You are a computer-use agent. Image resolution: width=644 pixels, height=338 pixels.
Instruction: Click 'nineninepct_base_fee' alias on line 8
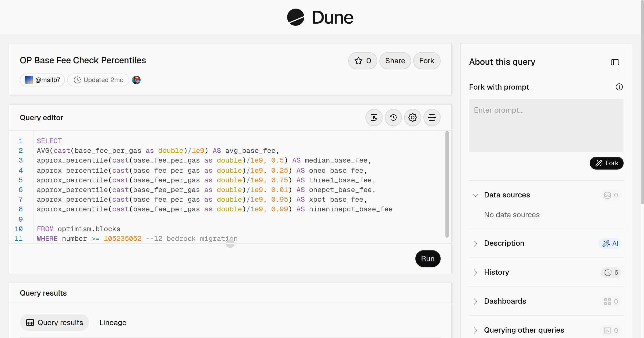click(x=351, y=209)
